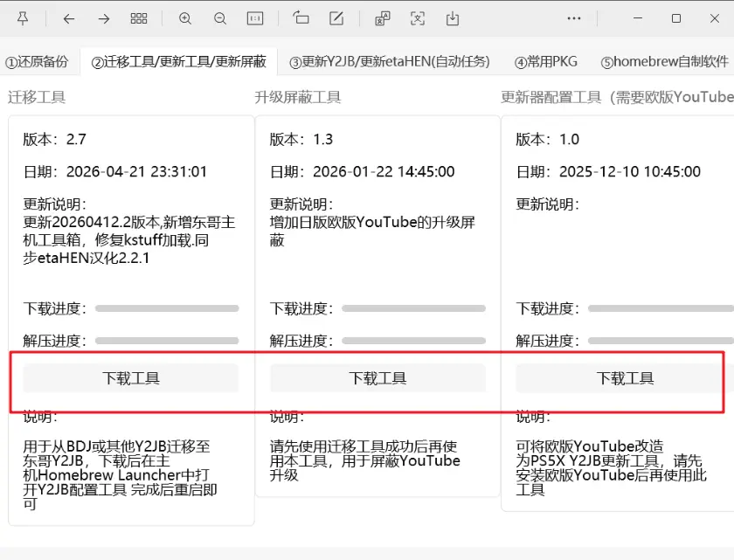Image resolution: width=734 pixels, height=560 pixels.
Task: Select the ②迁移工具/更新工具/更新屏蔽 tab
Action: tap(179, 62)
